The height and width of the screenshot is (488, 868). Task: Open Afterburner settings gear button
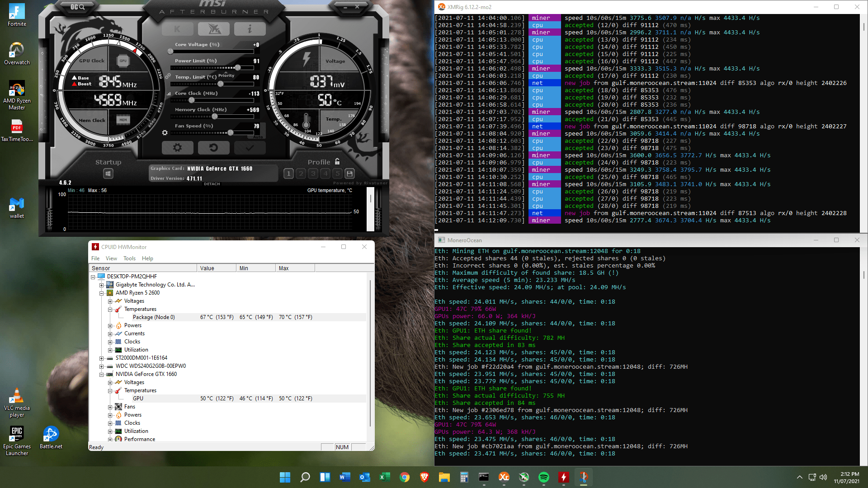(177, 148)
